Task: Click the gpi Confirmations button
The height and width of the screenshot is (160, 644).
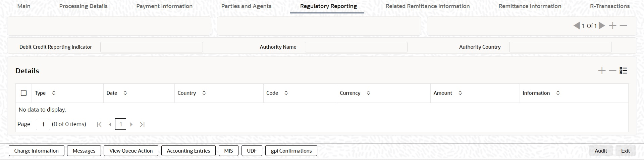Action: point(291,151)
